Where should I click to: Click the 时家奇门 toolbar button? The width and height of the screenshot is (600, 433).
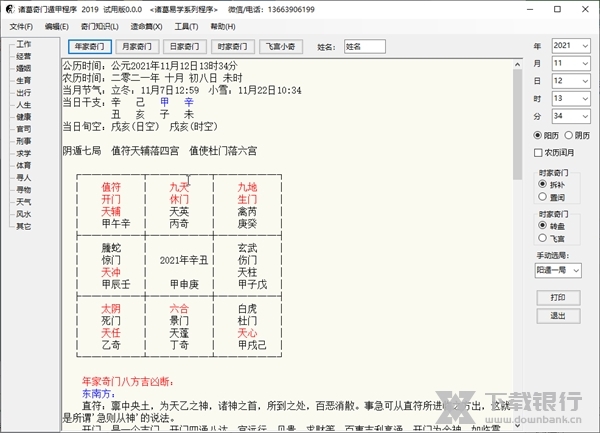coord(232,47)
